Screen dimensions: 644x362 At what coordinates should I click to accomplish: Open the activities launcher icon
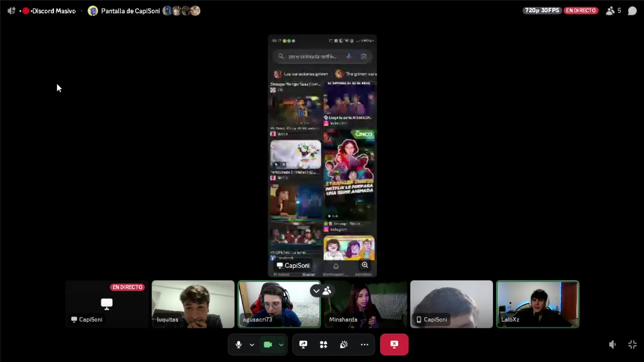coord(324,344)
